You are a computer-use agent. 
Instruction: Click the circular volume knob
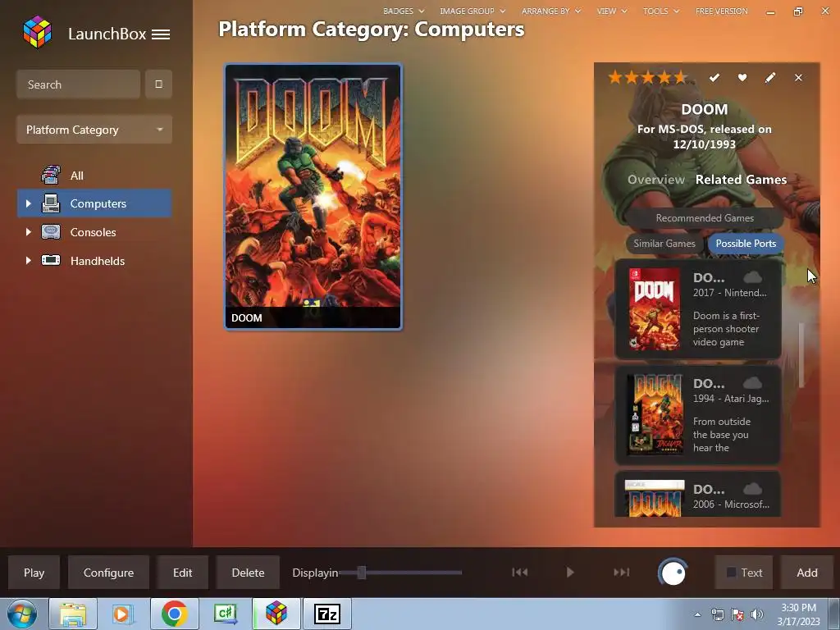pos(673,573)
